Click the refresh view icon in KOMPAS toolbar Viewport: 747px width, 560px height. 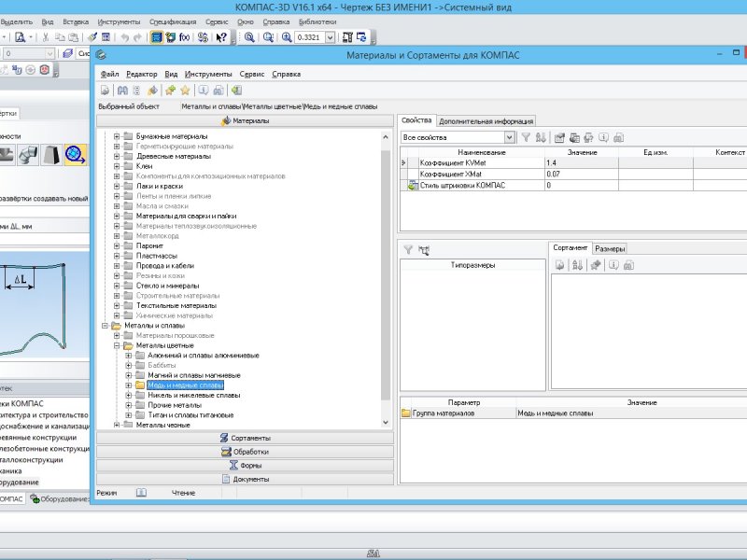click(361, 37)
